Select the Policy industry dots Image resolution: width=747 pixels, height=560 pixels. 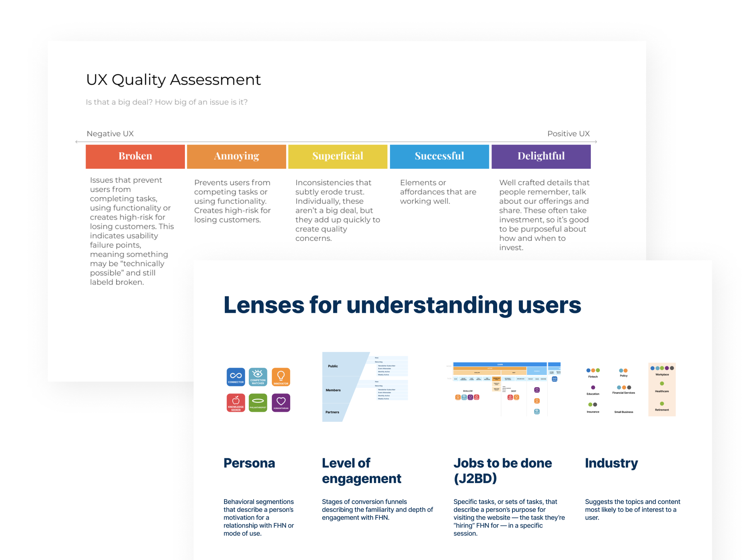click(x=623, y=370)
